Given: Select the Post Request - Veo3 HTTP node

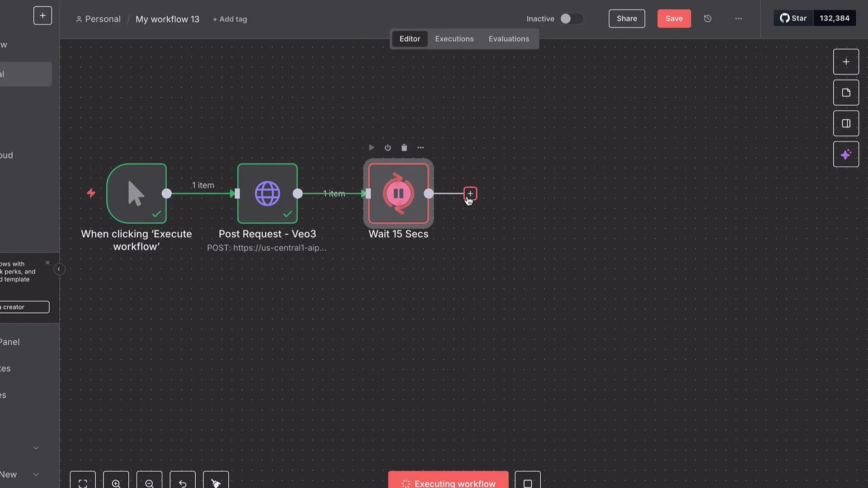Looking at the screenshot, I should pos(267,193).
